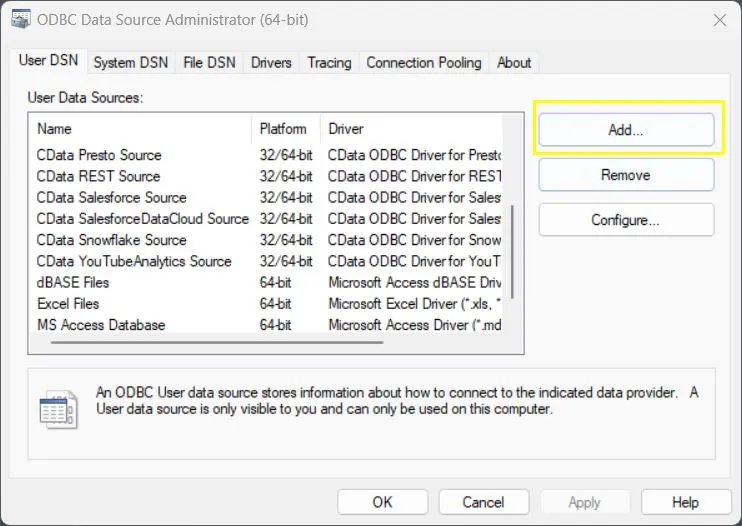Select the Excel Files data source
The width and height of the screenshot is (742, 526).
pos(68,303)
